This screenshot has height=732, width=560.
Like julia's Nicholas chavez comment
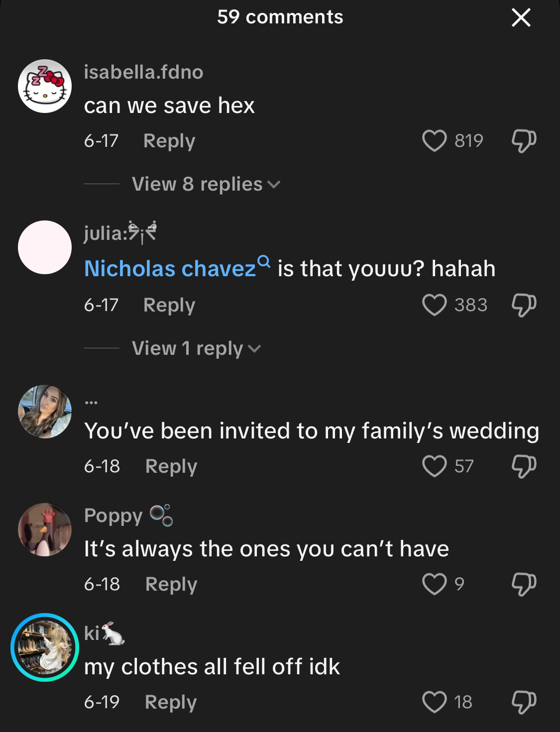click(434, 305)
